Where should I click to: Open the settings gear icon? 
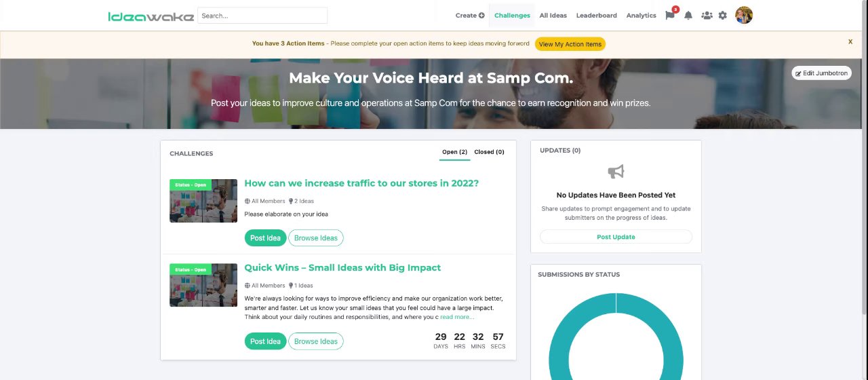(x=723, y=16)
